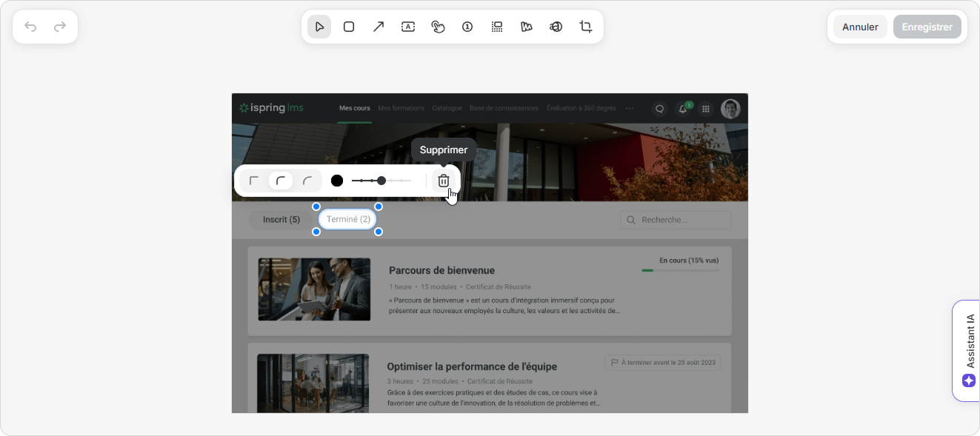980x436 pixels.
Task: Select the click hand pointer tool
Action: click(x=438, y=27)
